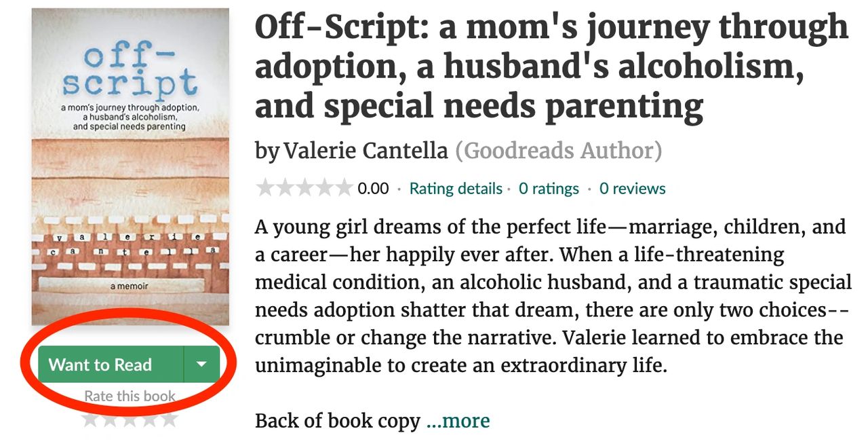
Task: Rate this book four stars
Action: pos(149,419)
